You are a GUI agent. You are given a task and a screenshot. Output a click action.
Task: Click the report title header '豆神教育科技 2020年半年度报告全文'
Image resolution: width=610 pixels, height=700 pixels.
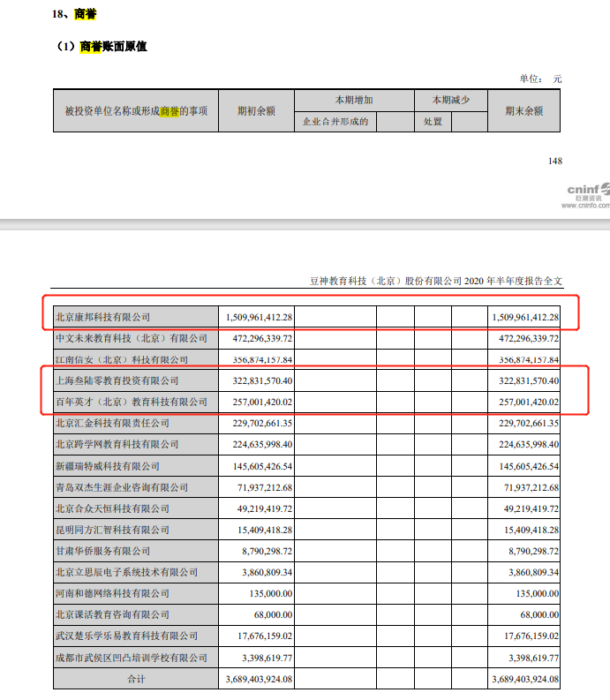(436, 281)
